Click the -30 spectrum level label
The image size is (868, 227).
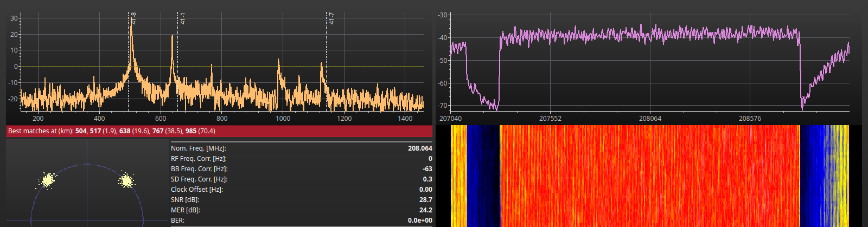(x=443, y=15)
